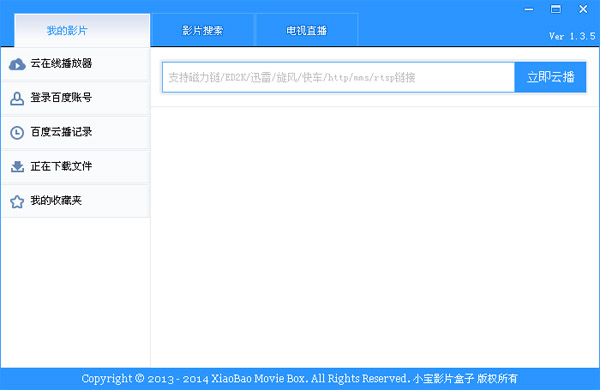This screenshot has height=390, width=600.
Task: View 正在下载文件 section
Action: [x=76, y=166]
